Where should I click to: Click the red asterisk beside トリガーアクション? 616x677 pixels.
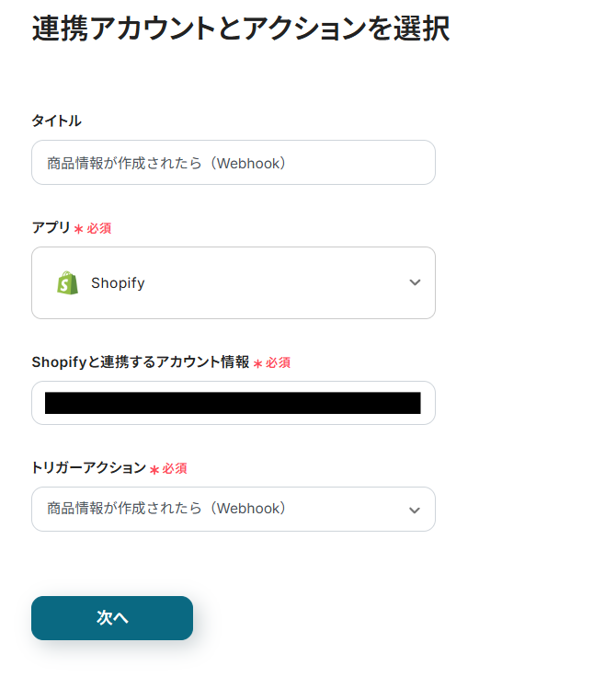154,470
